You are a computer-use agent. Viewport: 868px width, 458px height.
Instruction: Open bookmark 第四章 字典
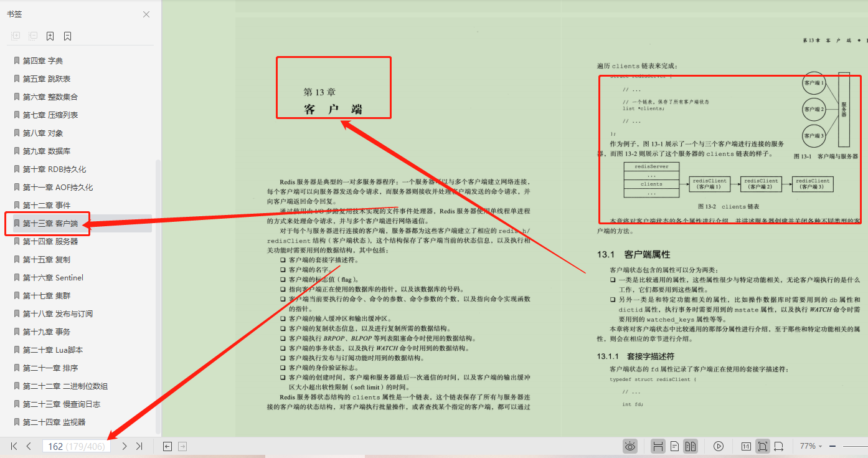[x=43, y=60]
